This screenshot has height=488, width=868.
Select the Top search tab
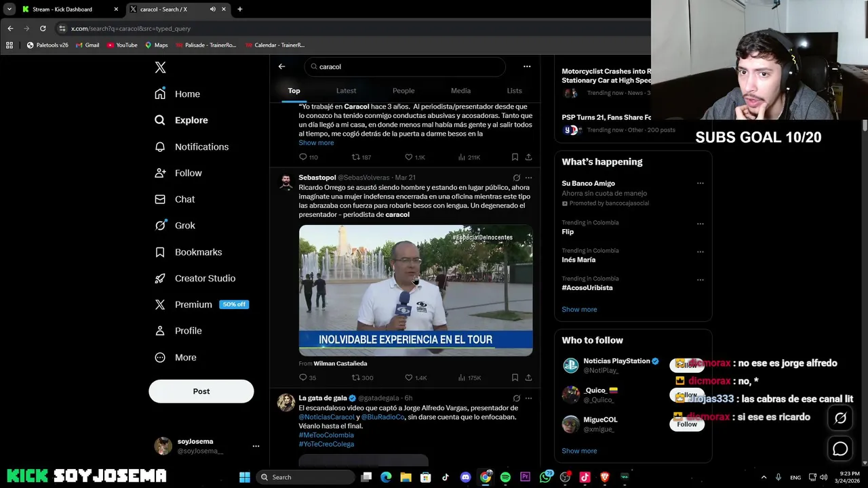294,90
